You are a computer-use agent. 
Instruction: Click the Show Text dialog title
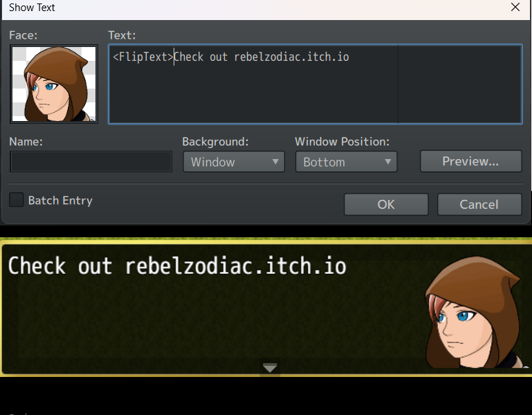(x=32, y=8)
